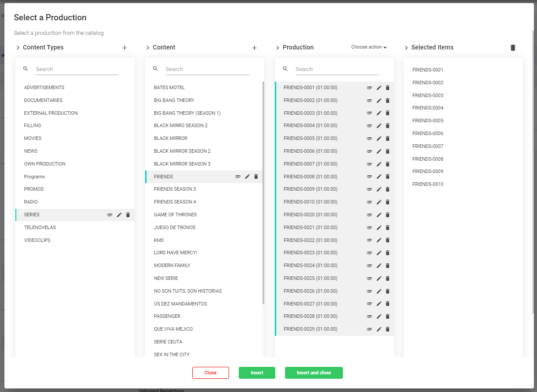Select MOVIES content type
537x392 pixels.
[x=33, y=139]
